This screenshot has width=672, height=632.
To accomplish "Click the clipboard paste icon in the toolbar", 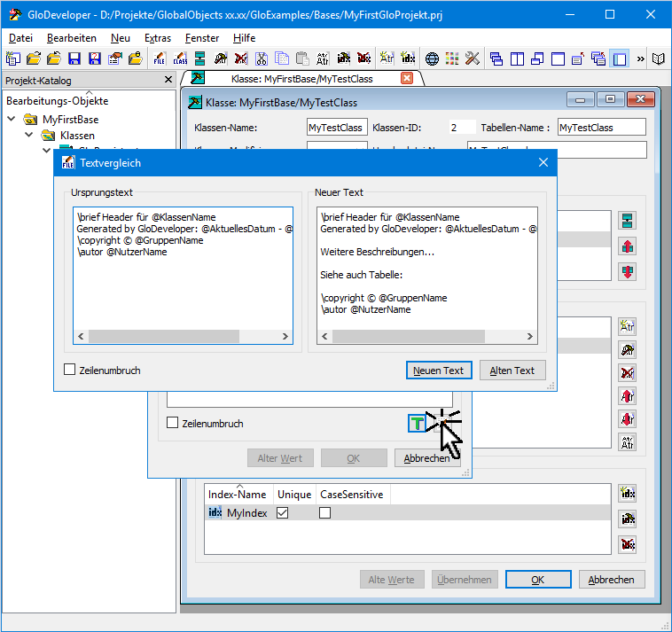I will (302, 59).
